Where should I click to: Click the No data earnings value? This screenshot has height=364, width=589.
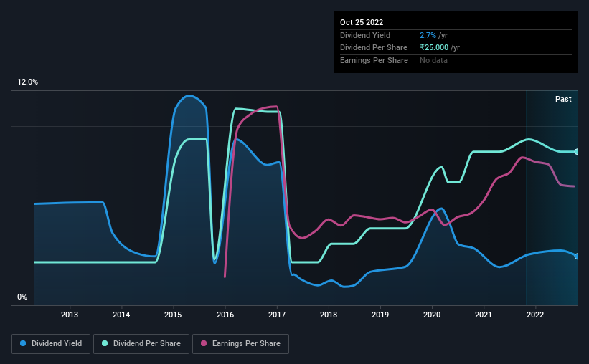point(433,60)
